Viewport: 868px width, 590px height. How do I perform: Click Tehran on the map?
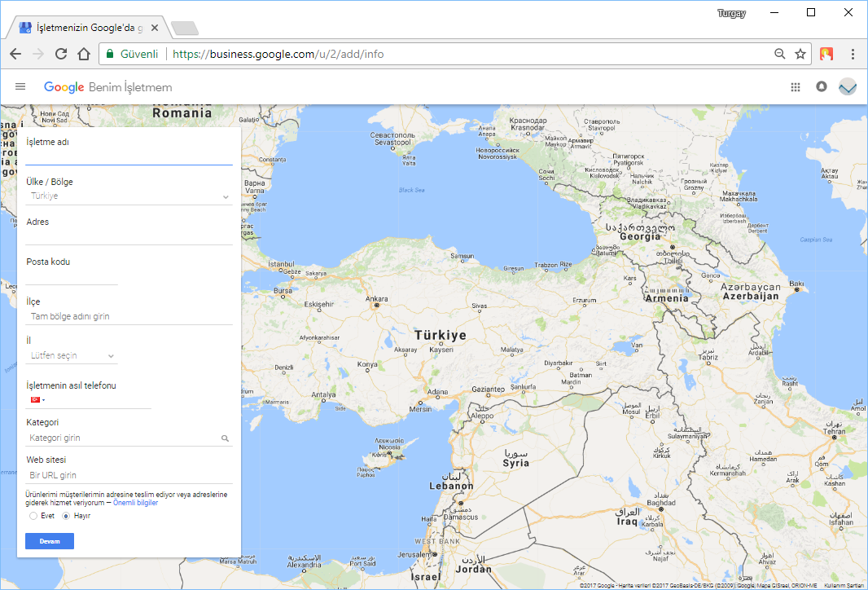(x=835, y=432)
